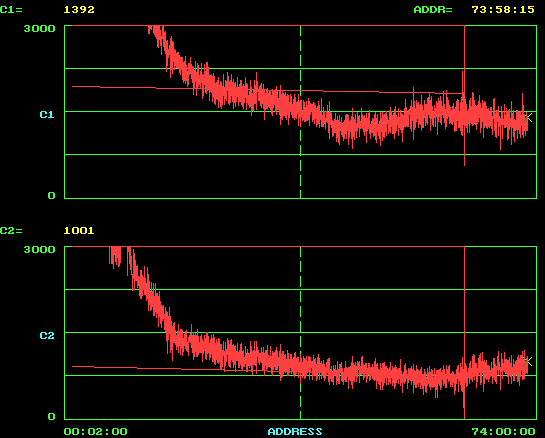
Task: Click the dashed vertical marker in C1 graph
Action: (x=300, y=112)
